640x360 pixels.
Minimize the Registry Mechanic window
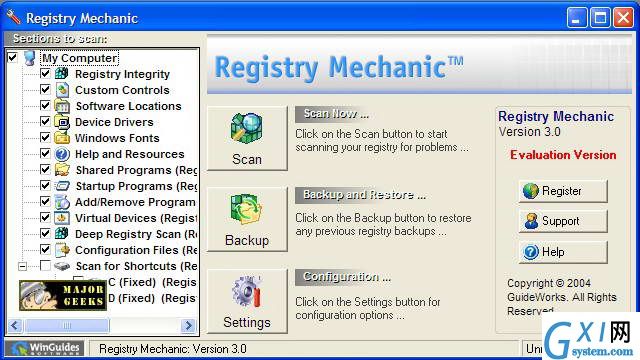(577, 18)
